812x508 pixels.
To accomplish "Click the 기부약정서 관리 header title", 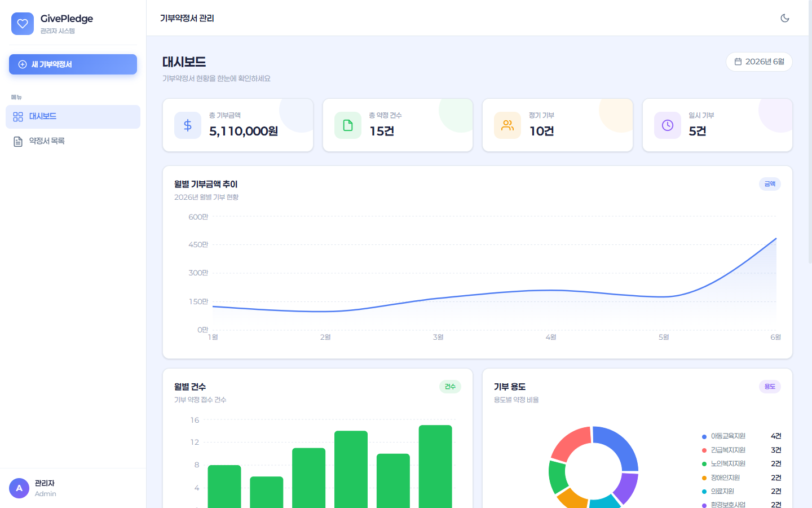I will click(x=187, y=18).
